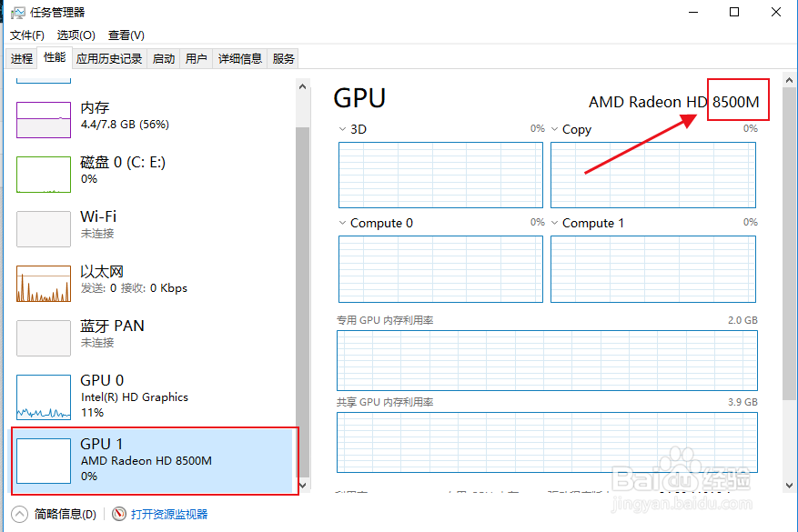Click the 共享 GPU 内存利用率 graph
This screenshot has height=532, width=798.
coord(547,443)
